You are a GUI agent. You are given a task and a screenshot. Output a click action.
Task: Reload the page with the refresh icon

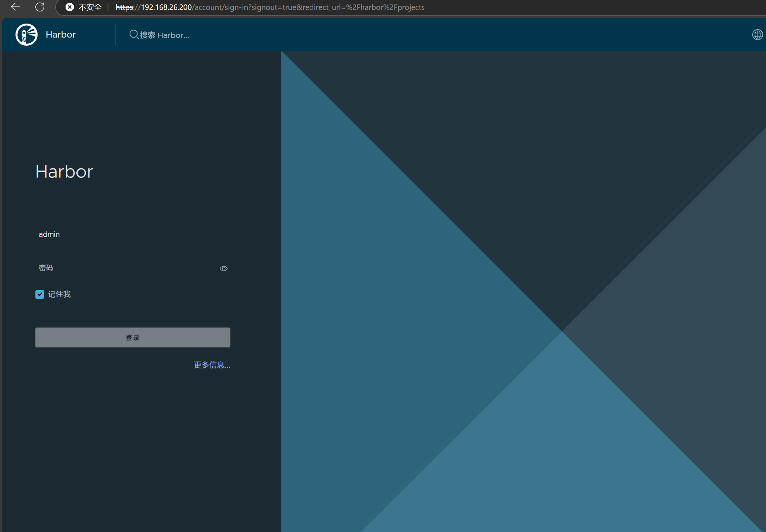coord(40,7)
